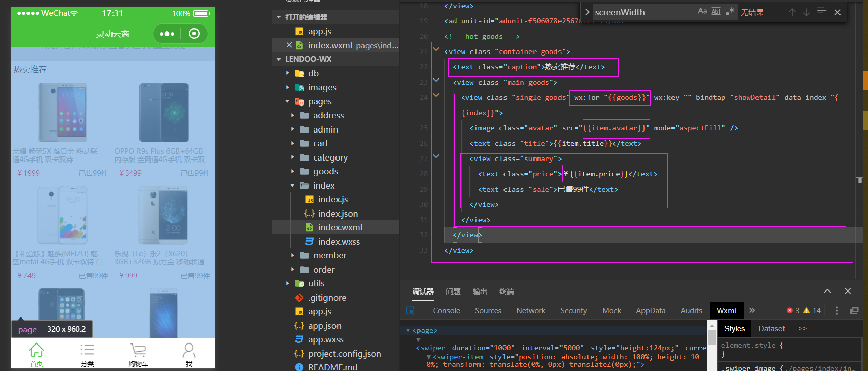Viewport: 868px width, 371px height.
Task: Open .gitignore file in explorer
Action: coord(327,298)
